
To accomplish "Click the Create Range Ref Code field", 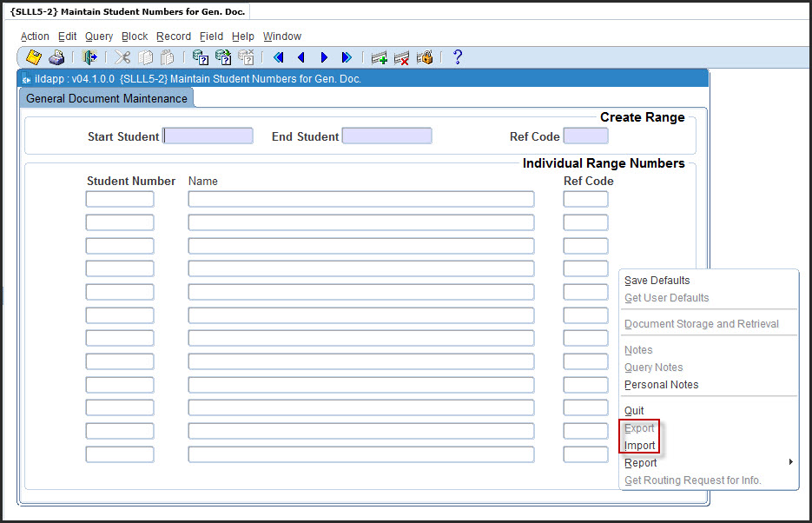I will point(585,136).
